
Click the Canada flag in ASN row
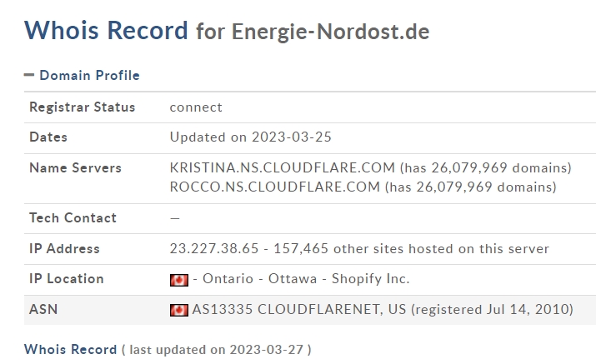(x=179, y=310)
